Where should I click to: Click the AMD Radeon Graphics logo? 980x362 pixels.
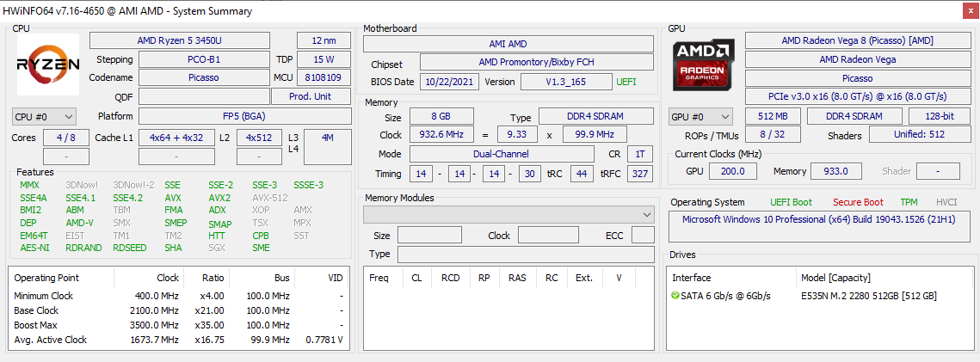703,64
